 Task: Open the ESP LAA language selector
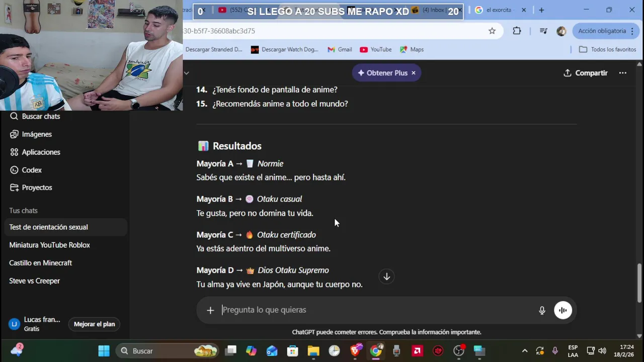[573, 351]
